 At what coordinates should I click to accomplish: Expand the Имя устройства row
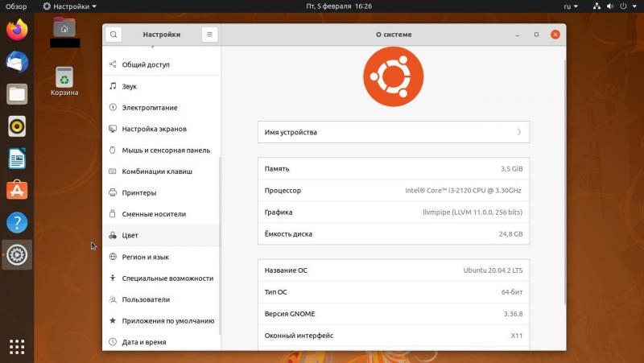(394, 132)
